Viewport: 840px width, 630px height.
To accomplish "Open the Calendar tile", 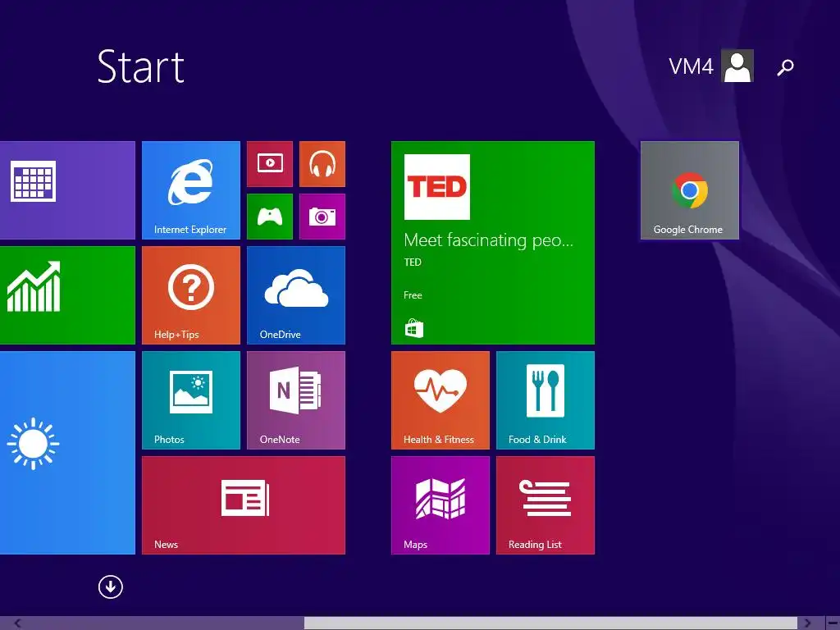I will point(67,190).
